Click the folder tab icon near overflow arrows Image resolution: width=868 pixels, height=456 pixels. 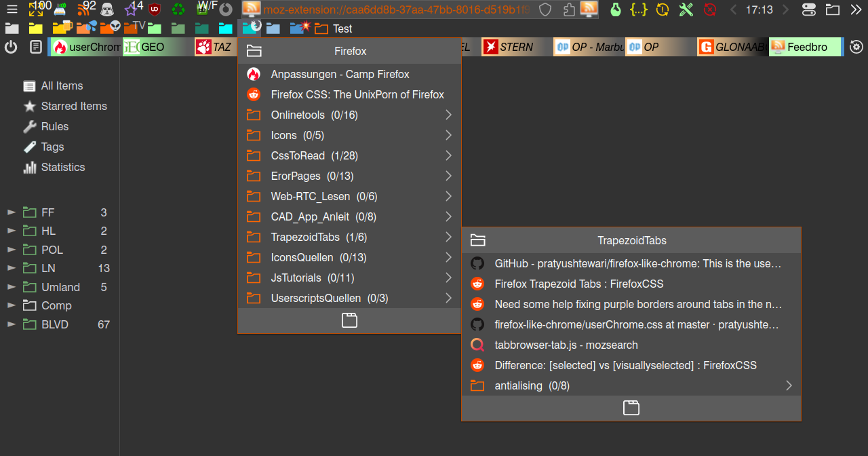point(832,9)
